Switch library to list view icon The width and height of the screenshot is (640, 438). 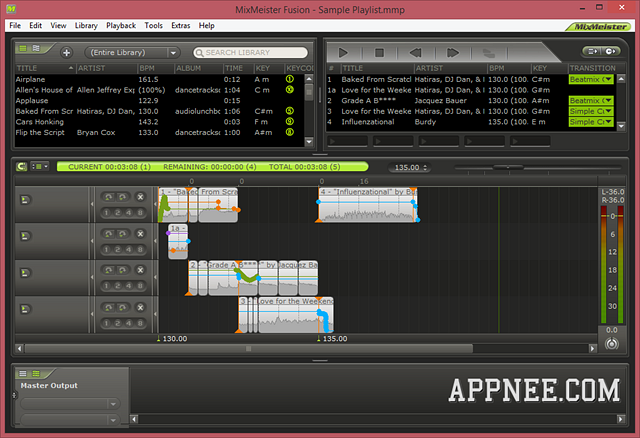click(23, 48)
